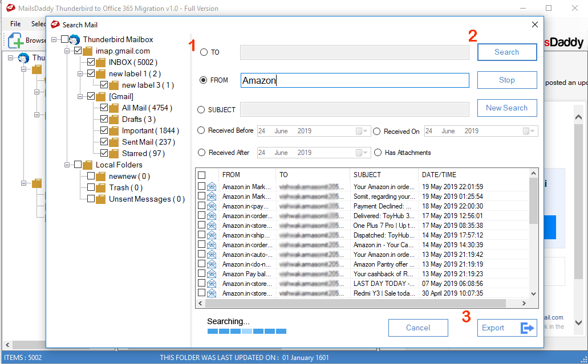Click mail envelope icon for Payment Declined row

tap(212, 206)
